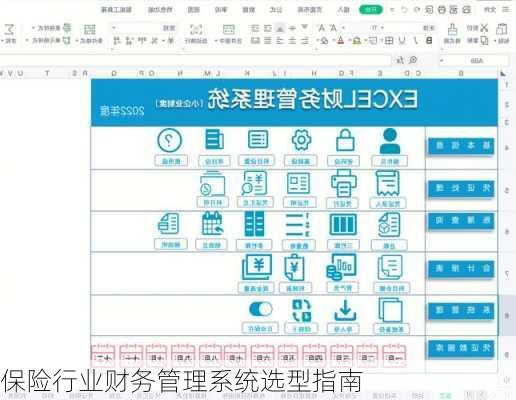Viewport: 516px width, 400px height.
Task: Click the 凭证汇总 yen magnifier icon
Action: [x=254, y=183]
